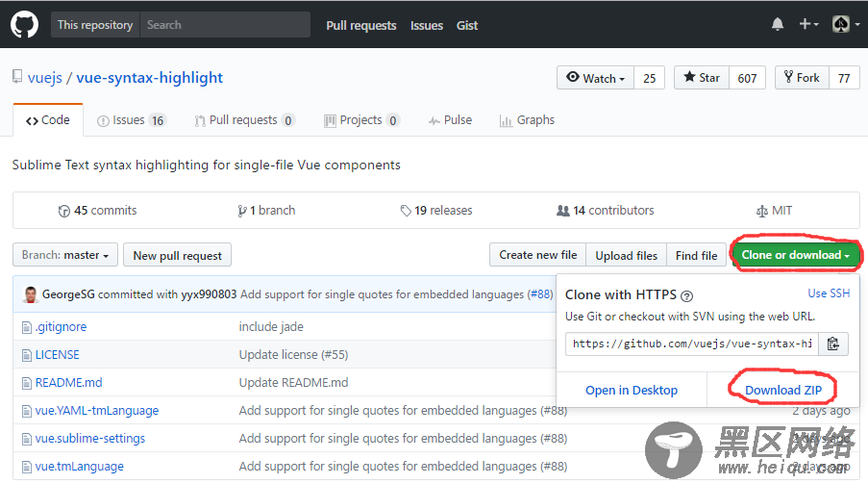
Task: Click New pull request button
Action: click(x=177, y=255)
